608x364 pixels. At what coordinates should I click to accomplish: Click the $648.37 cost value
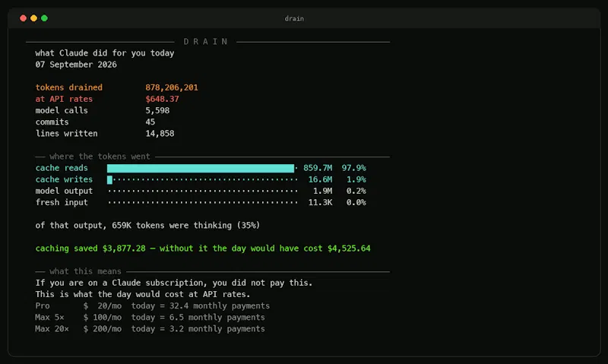pyautogui.click(x=162, y=99)
